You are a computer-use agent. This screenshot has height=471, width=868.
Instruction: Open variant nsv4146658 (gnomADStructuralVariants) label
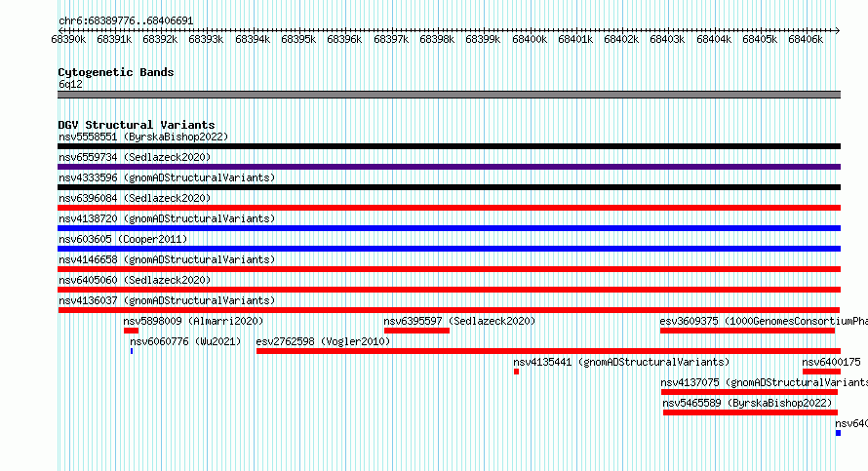coord(167,259)
